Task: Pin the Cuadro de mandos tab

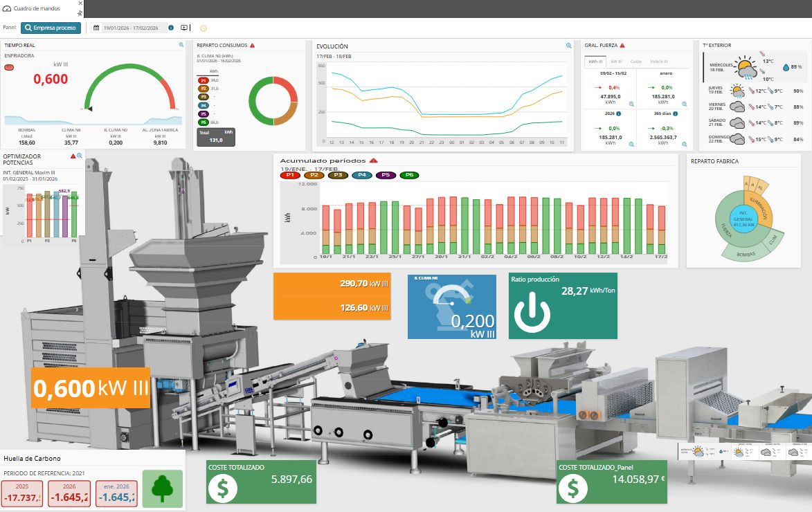Action: click(x=80, y=13)
